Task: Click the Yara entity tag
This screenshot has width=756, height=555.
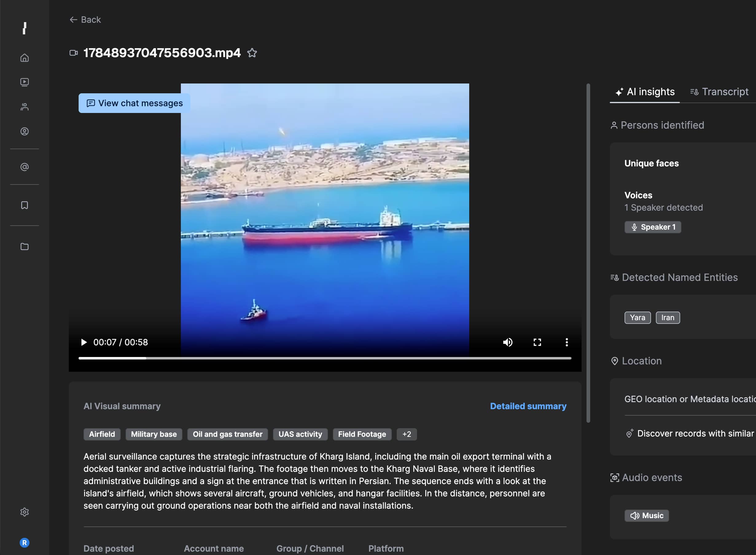Action: point(638,317)
